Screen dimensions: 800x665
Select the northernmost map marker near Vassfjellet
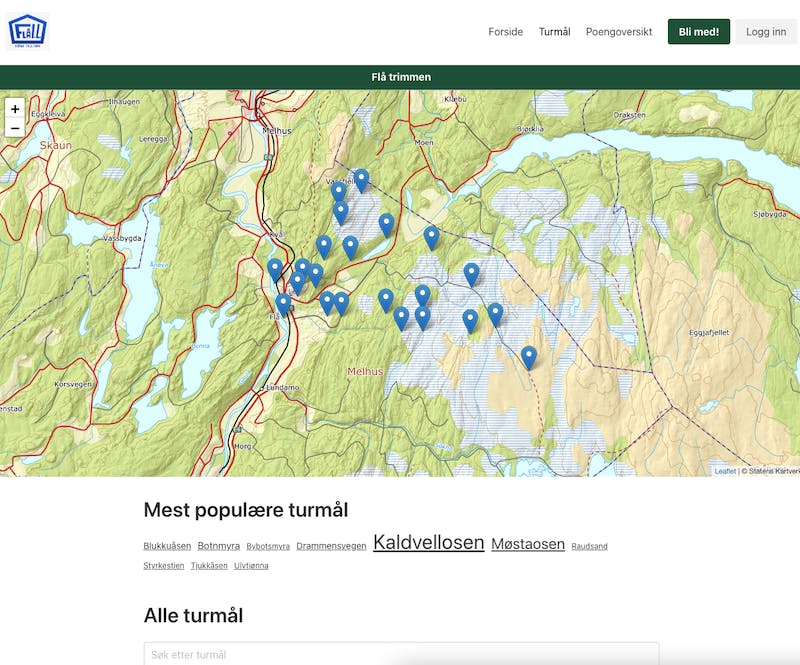[x=361, y=179]
